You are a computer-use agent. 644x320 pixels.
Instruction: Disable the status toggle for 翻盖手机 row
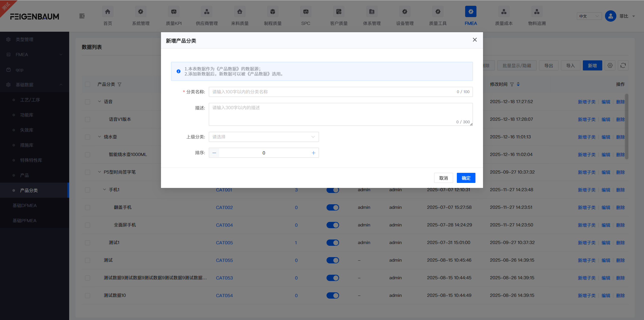[x=333, y=207]
